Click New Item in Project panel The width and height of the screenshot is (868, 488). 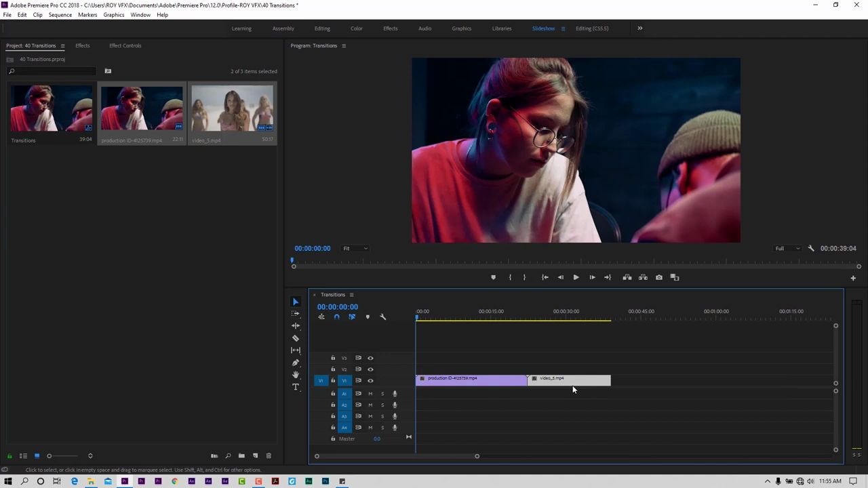pos(255,456)
